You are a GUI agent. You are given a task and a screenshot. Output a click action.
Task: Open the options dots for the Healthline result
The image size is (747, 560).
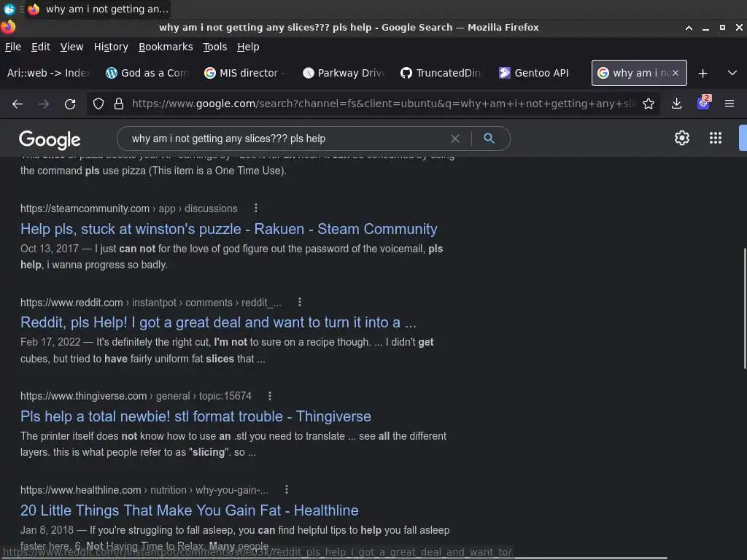[x=286, y=489]
